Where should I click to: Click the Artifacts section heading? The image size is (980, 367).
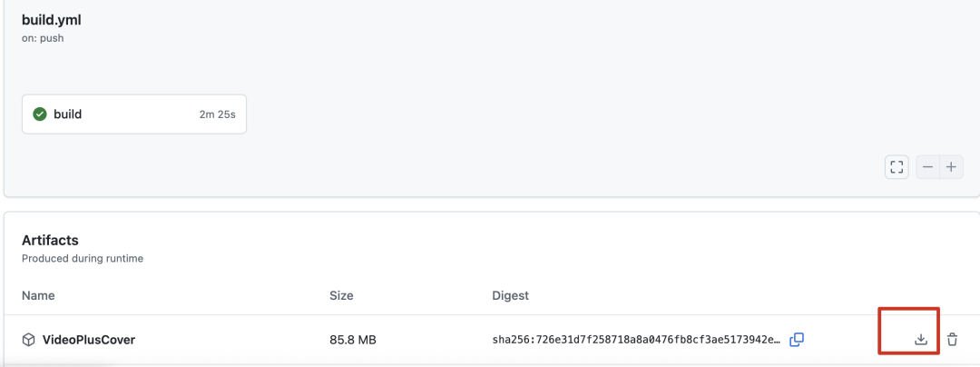coord(50,240)
